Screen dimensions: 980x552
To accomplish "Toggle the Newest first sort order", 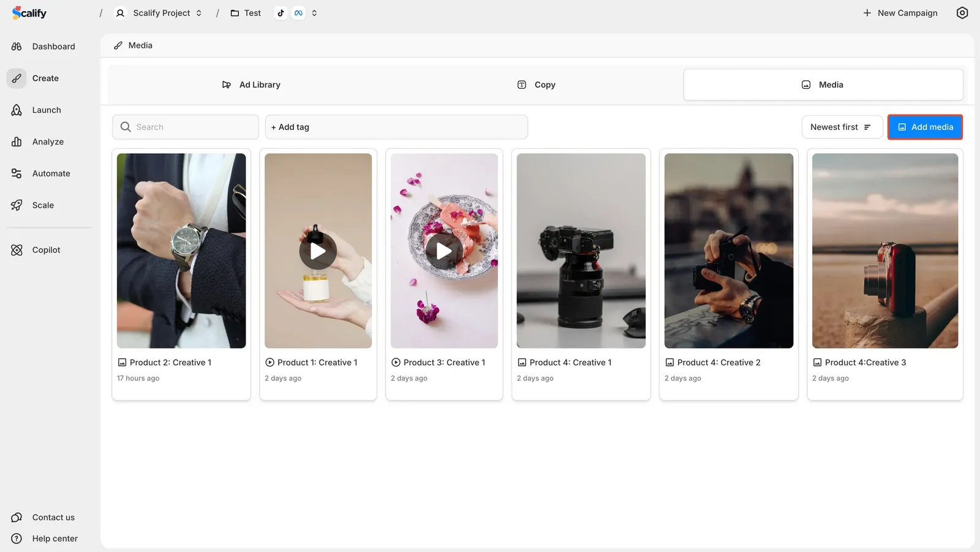I will (x=841, y=127).
